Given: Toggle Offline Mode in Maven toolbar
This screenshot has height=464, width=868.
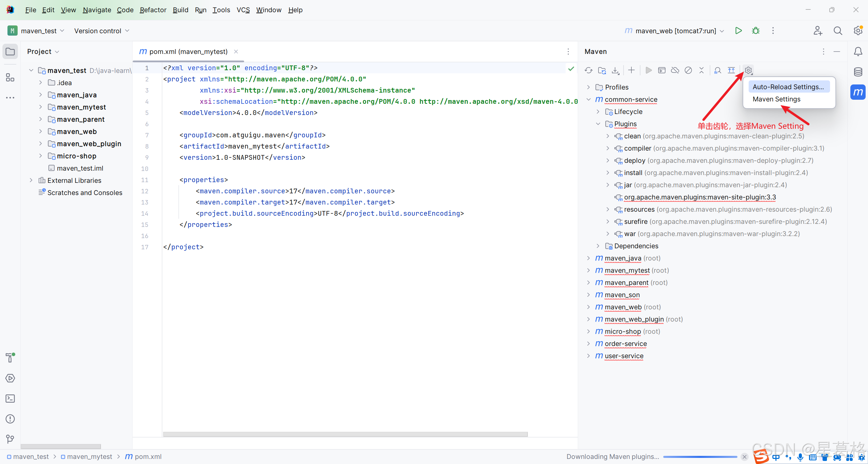Looking at the screenshot, I should (675, 70).
